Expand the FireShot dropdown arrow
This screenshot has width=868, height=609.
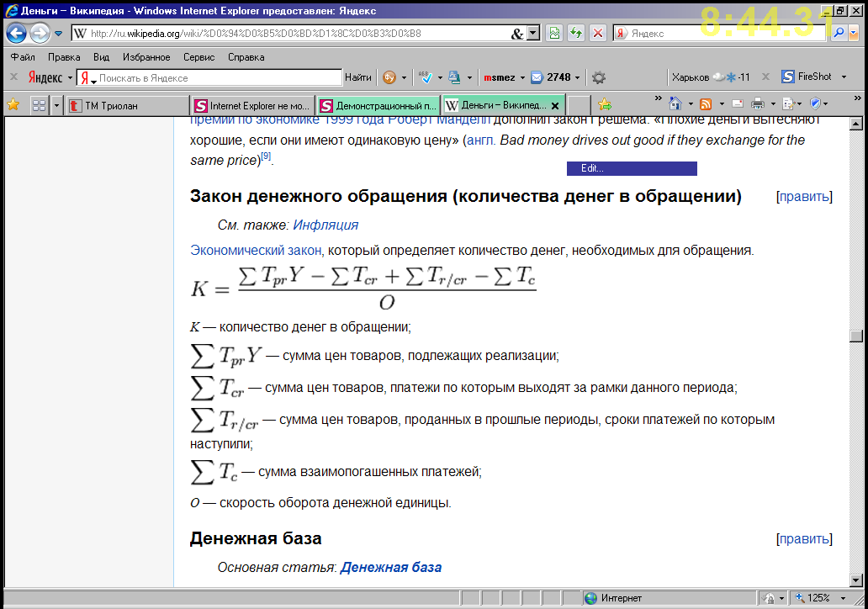pos(844,77)
